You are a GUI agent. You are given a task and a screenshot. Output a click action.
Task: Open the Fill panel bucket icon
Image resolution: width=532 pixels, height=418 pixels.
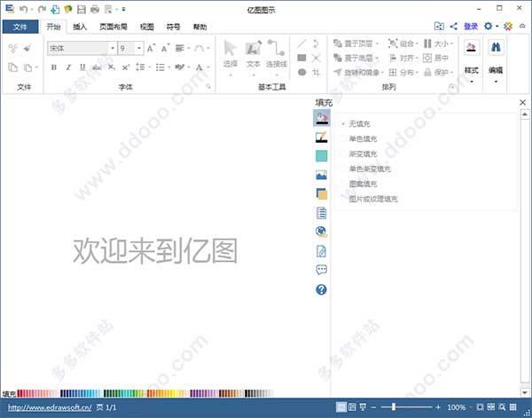(x=321, y=117)
